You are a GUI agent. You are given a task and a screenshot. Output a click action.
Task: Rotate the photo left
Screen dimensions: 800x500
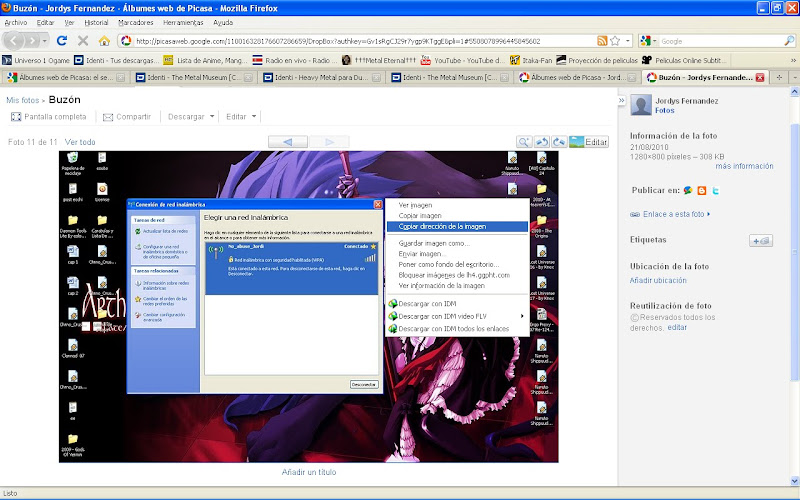[542, 142]
